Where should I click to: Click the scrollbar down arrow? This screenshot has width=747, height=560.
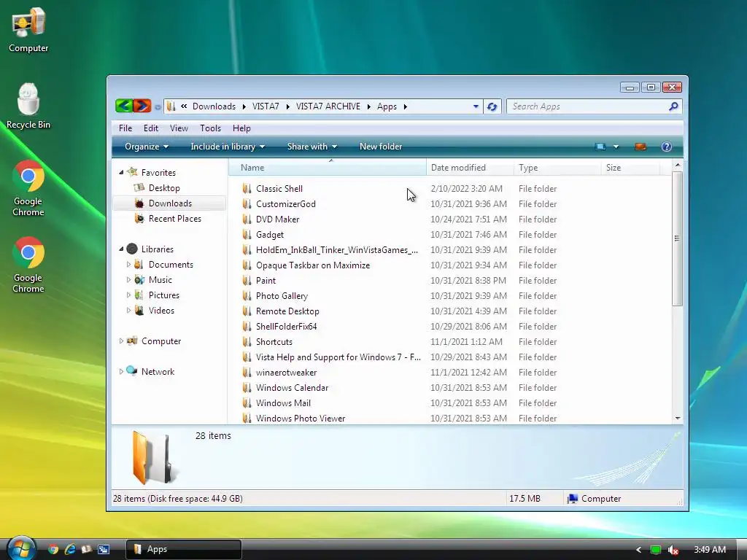click(678, 418)
